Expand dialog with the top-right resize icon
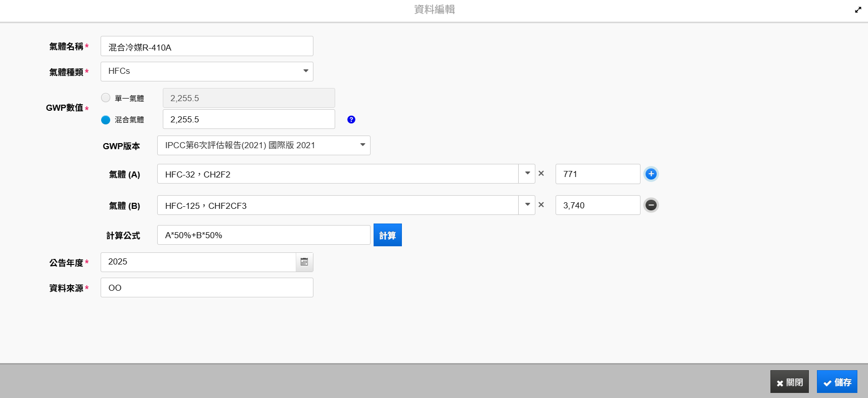This screenshot has width=868, height=398. point(858,10)
